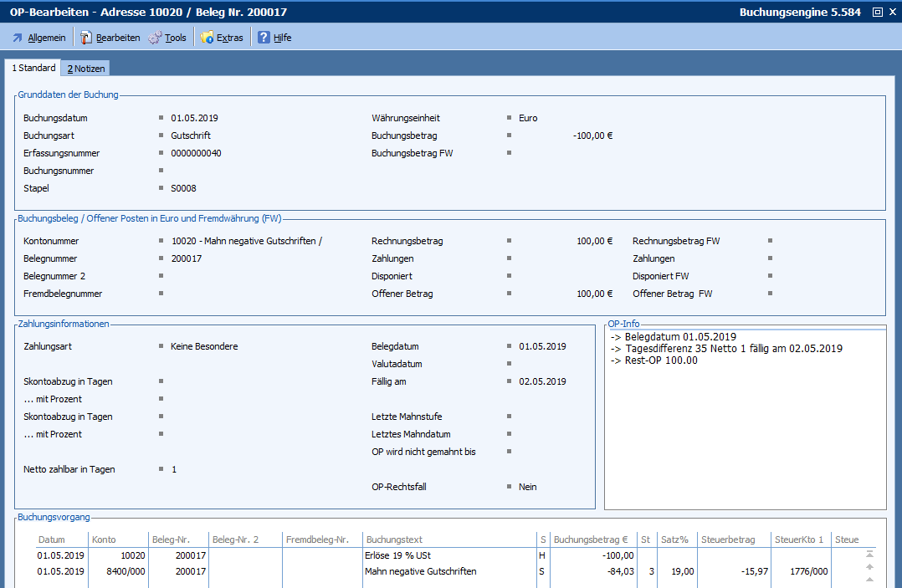902x588 pixels.
Task: Click the Steuerbetrag column header
Action: (728, 539)
